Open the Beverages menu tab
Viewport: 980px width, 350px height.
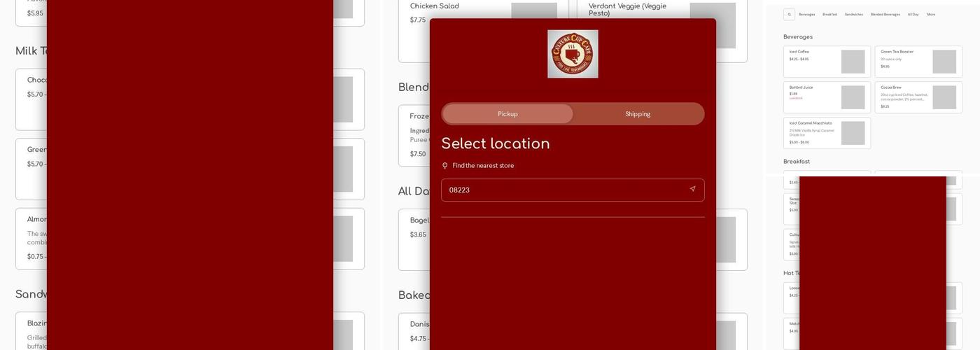coord(806,15)
